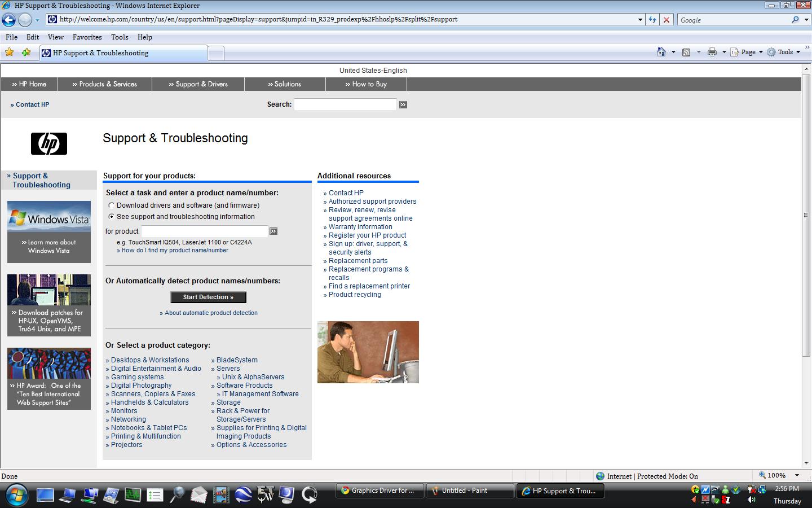Open a new browser tab
Image resolution: width=812 pixels, height=508 pixels.
coord(216,53)
